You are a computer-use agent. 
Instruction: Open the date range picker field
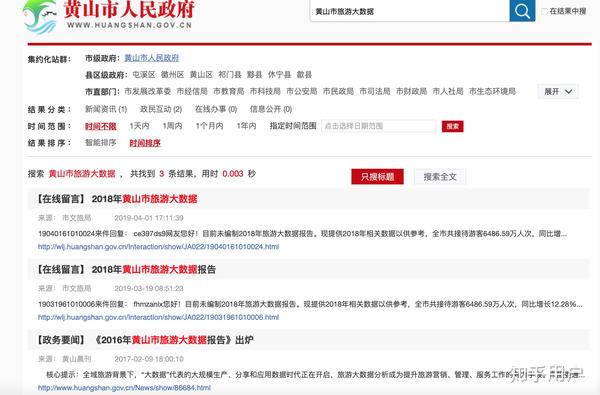(x=378, y=126)
